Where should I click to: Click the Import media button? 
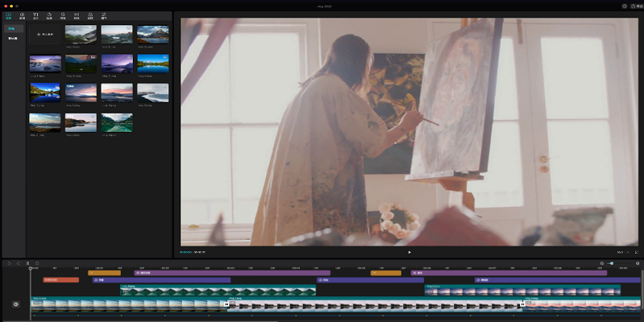pyautogui.click(x=45, y=35)
